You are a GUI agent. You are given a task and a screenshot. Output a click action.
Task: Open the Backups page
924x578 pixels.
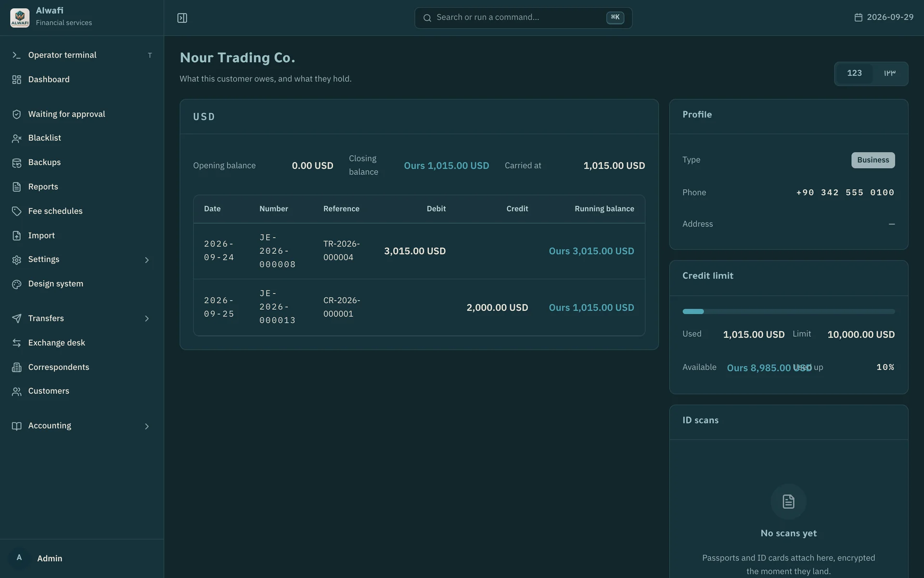82,162
